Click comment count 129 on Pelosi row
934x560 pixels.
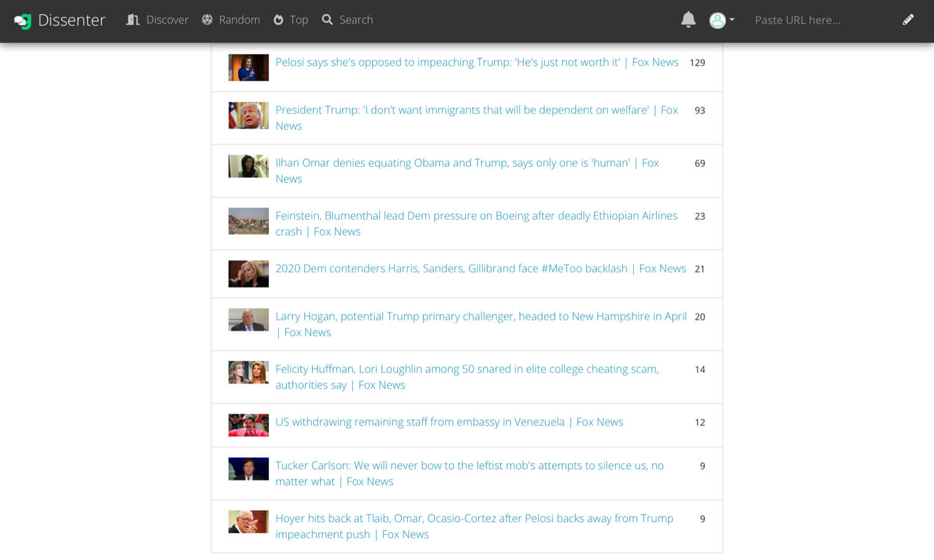pos(697,63)
